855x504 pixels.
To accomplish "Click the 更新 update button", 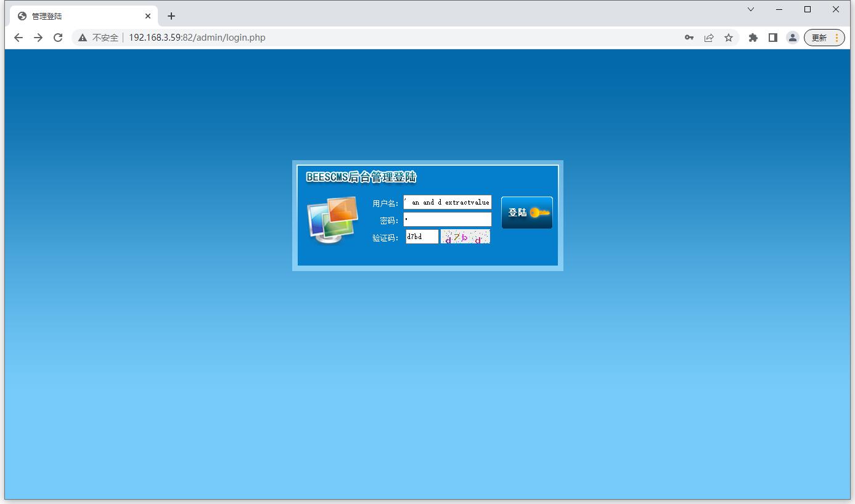I will (x=824, y=38).
